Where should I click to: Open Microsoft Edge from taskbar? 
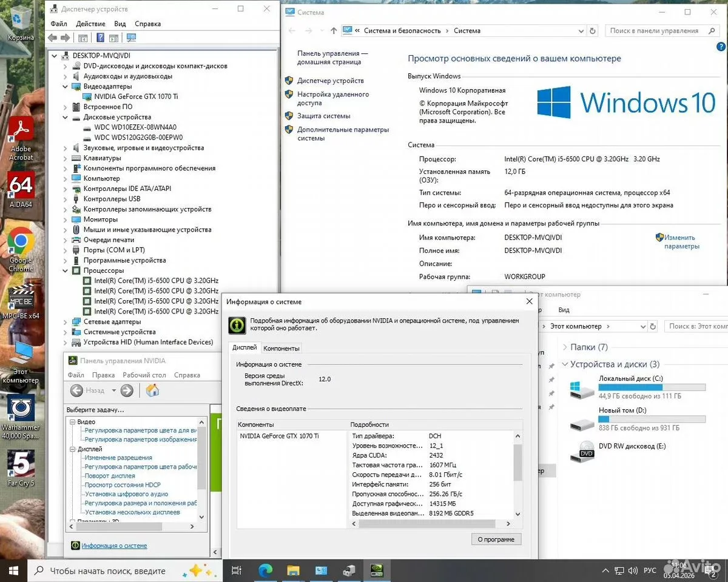coord(266,570)
